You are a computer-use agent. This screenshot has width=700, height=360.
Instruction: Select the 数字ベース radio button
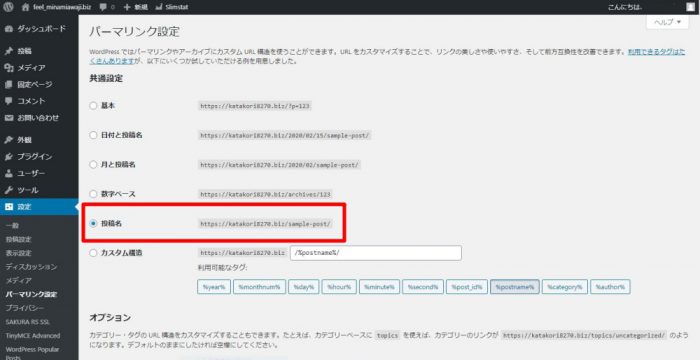coord(93,194)
